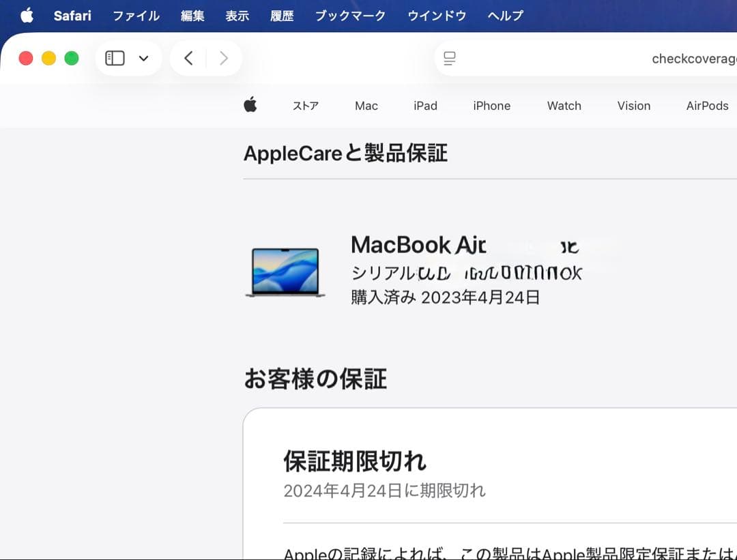Select the MacBook Air product thumbnail
Viewport: 737px width, 560px height.
[285, 272]
